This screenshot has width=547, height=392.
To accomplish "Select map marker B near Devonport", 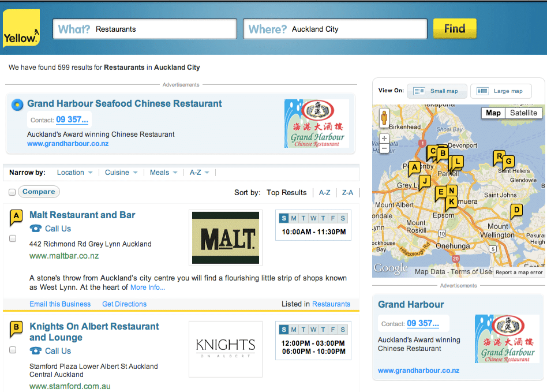I will coord(443,154).
